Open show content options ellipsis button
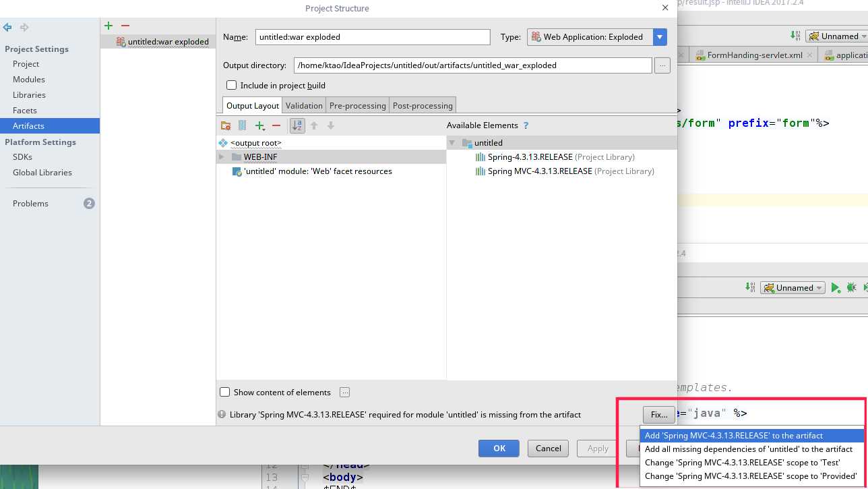The width and height of the screenshot is (868, 489). (345, 392)
